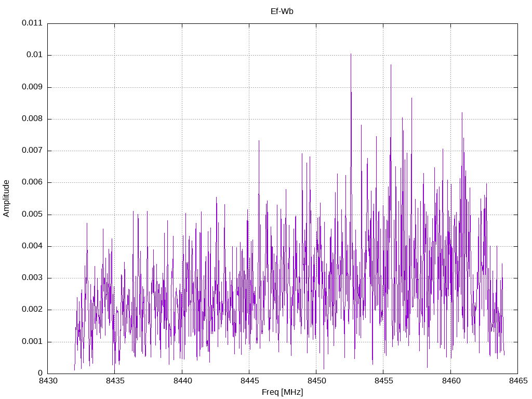Screen dimensions: 532x399
Task: Click the y-axis tick label 0.01
Action: coord(35,55)
